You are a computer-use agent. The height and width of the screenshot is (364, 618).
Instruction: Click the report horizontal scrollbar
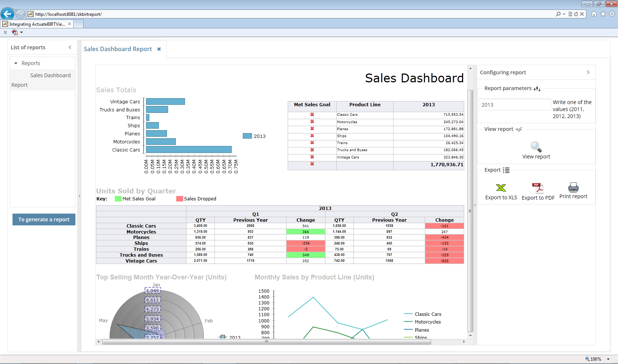point(266,342)
